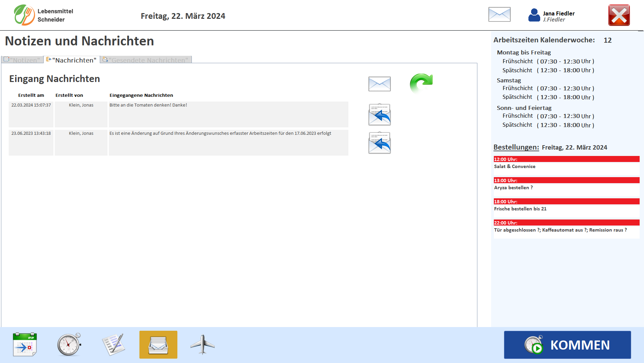Select the "Nachrichten" tab

[x=72, y=60]
